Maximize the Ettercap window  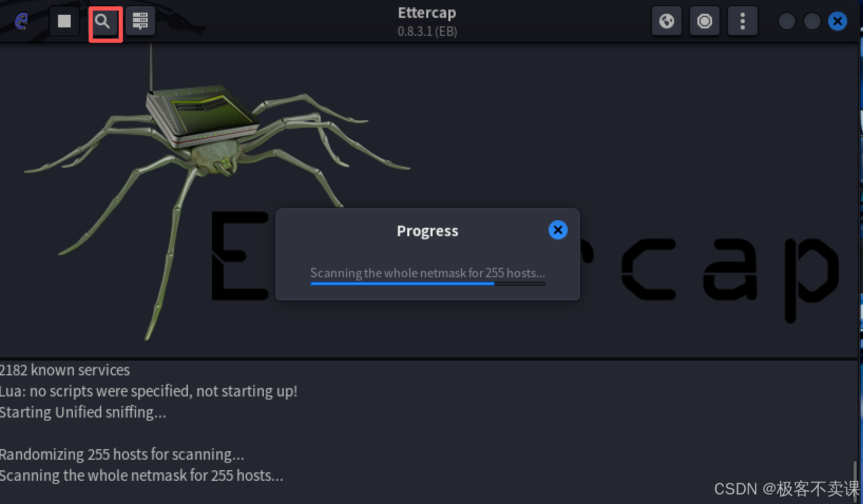pos(812,21)
